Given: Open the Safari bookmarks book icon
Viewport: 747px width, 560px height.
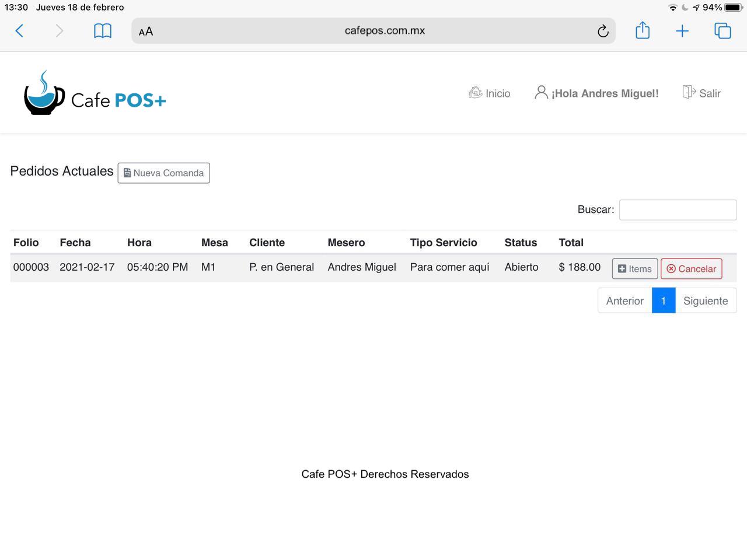Looking at the screenshot, I should (x=103, y=31).
